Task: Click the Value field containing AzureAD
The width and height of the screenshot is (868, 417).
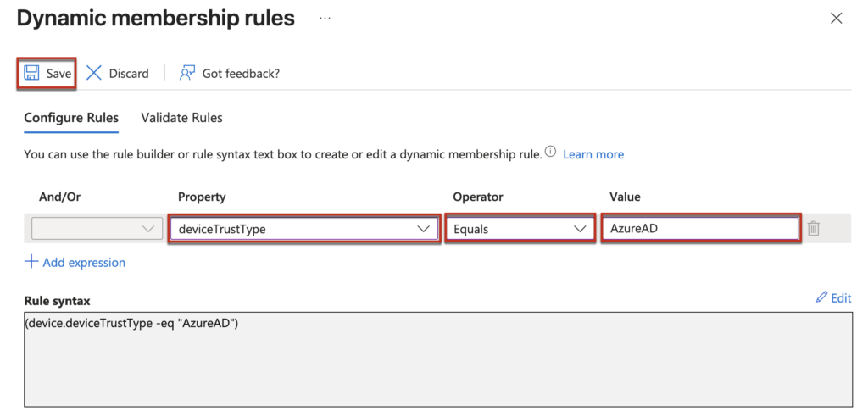Action: coord(700,229)
